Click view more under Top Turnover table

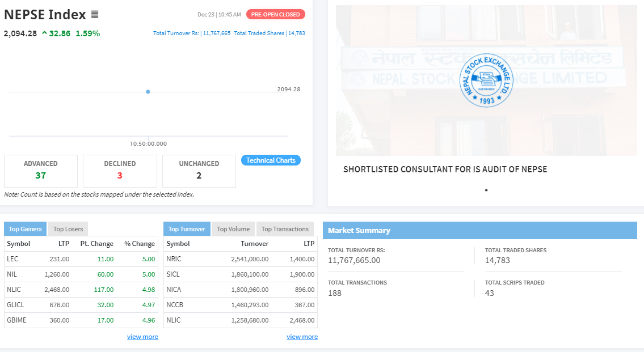[x=302, y=337]
